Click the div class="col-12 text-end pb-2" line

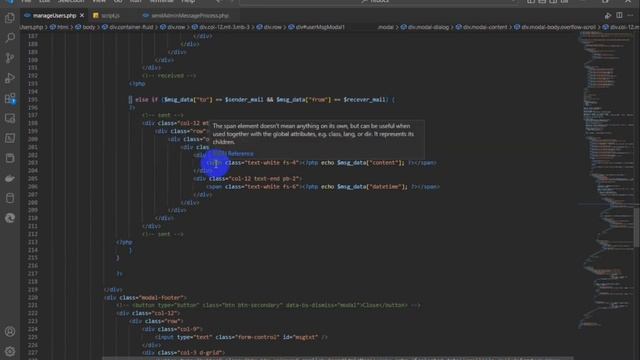click(x=248, y=179)
